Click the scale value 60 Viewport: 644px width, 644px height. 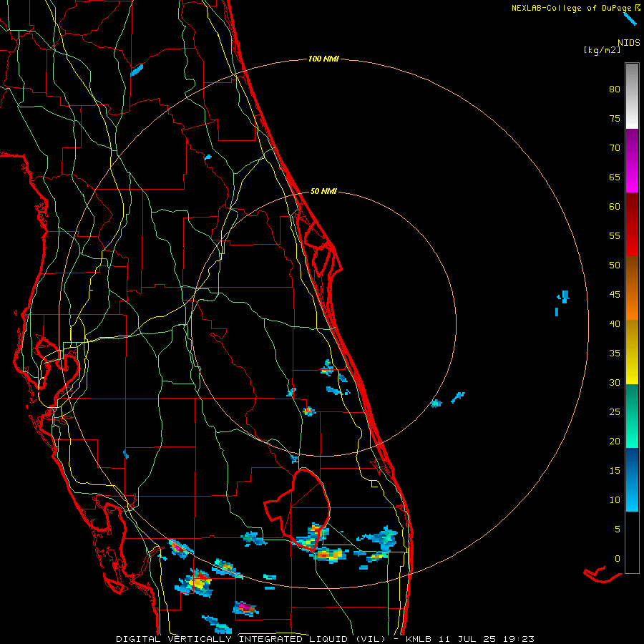615,207
